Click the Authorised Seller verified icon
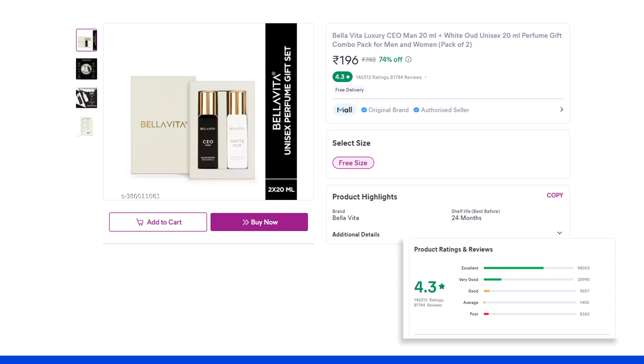 pos(416,110)
